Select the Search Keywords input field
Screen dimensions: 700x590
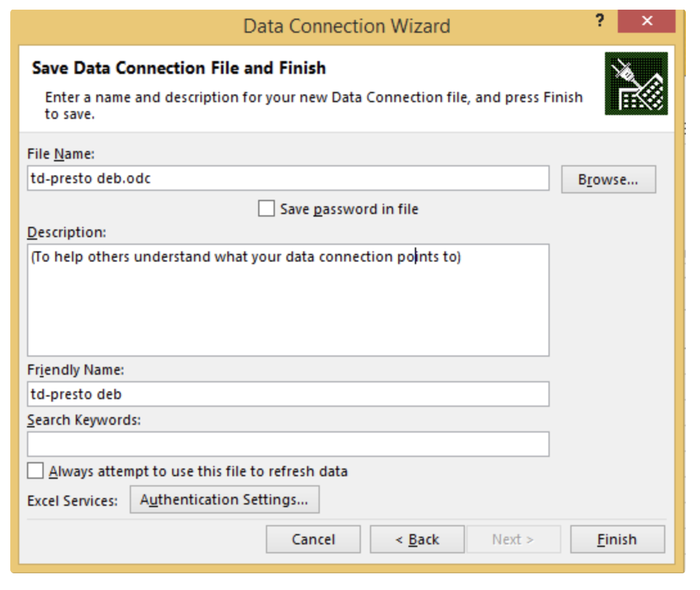(288, 444)
